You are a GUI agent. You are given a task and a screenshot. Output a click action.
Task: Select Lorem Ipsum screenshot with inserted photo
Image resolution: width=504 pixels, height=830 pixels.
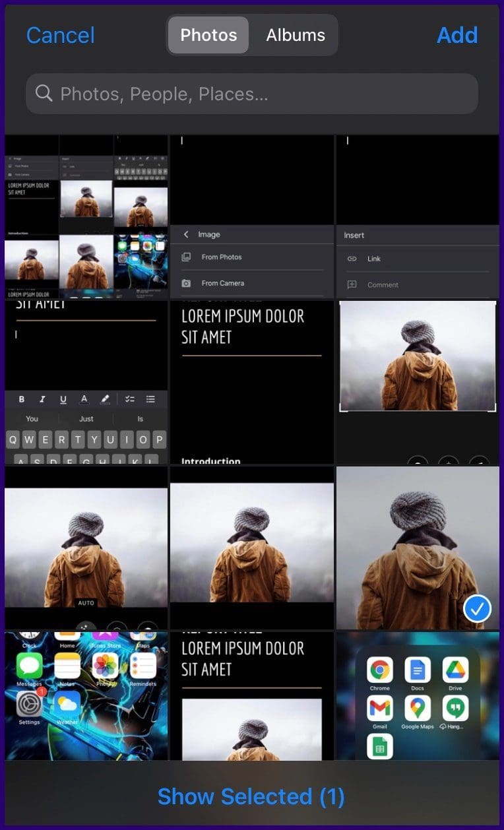[252, 696]
